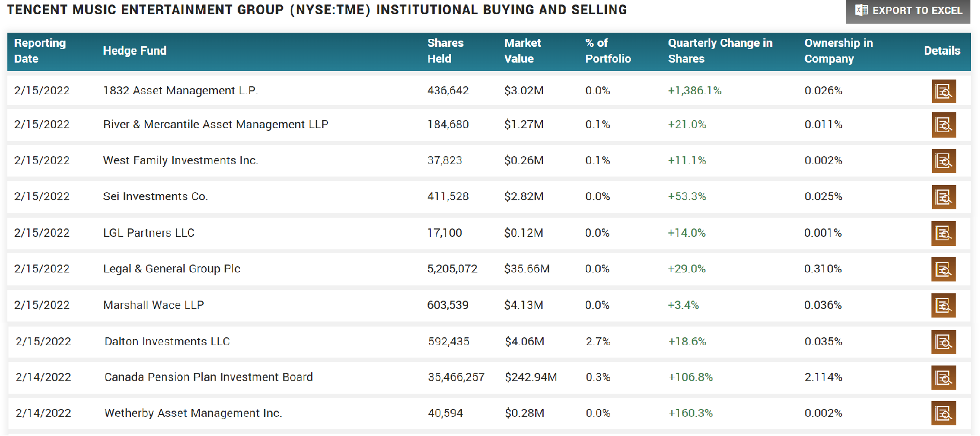The image size is (980, 436).
Task: Open details for 1832 Asset Management L.P.
Action: tap(944, 91)
